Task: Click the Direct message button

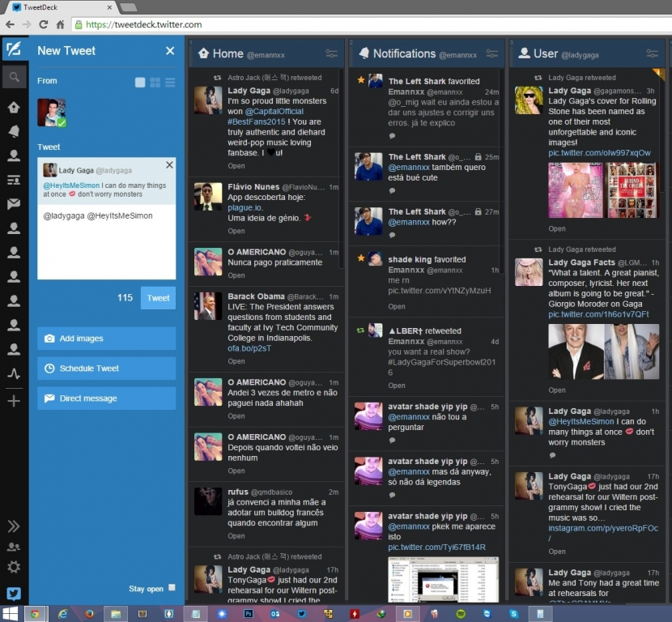Action: [106, 398]
